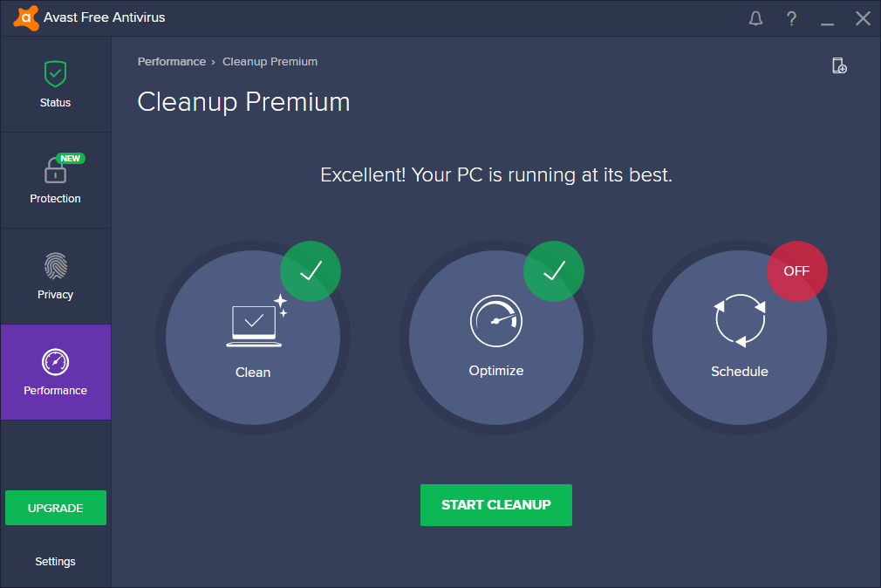The width and height of the screenshot is (881, 588).
Task: Select the Performance gauge icon
Action: [x=55, y=361]
